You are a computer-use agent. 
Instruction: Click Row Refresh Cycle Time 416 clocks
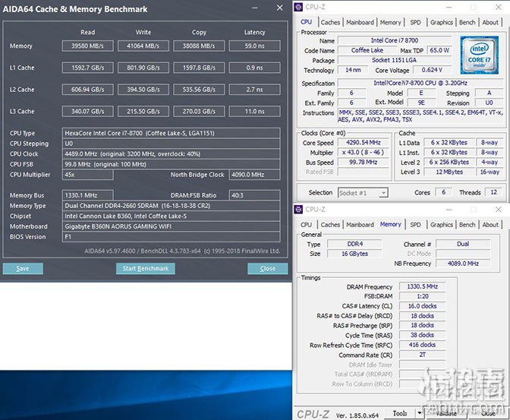point(422,345)
